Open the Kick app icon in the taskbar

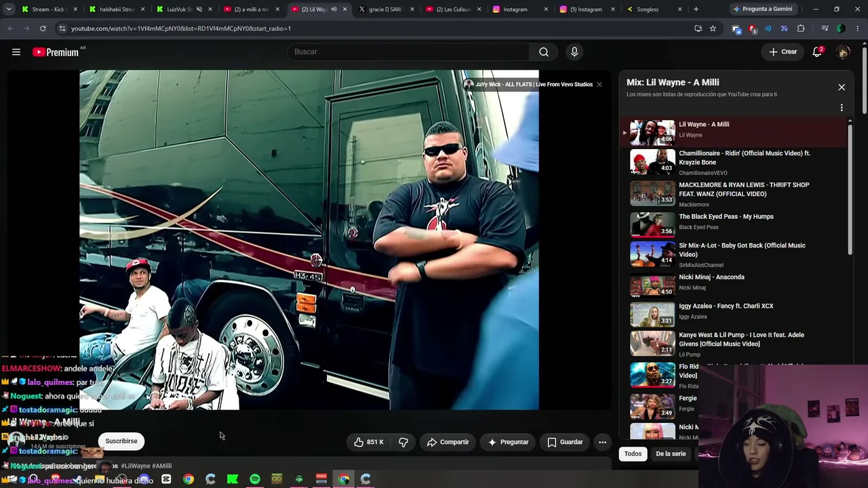(233, 479)
